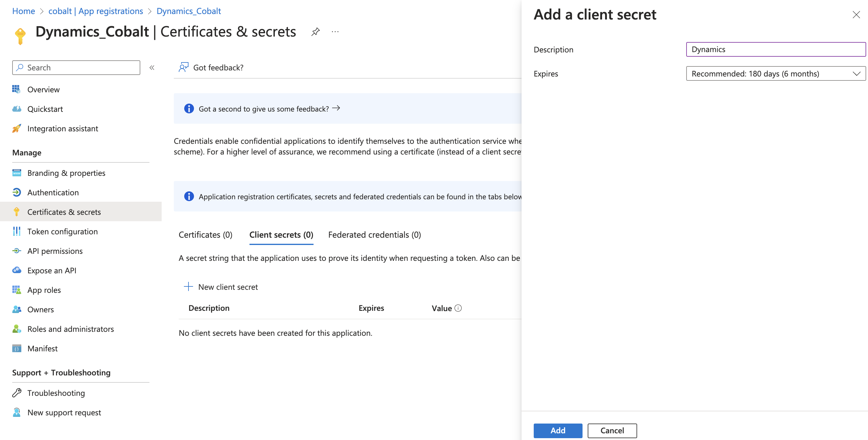Click the Add button
868x440 pixels.
[x=558, y=430]
